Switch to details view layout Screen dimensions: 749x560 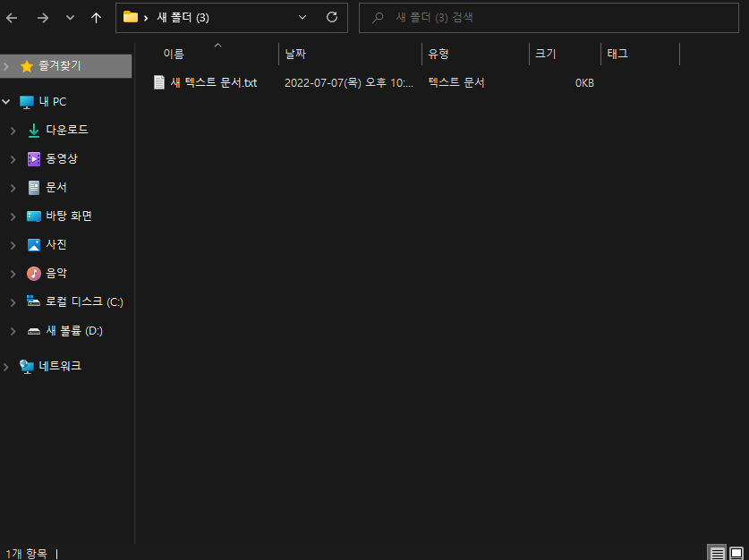[x=718, y=553]
